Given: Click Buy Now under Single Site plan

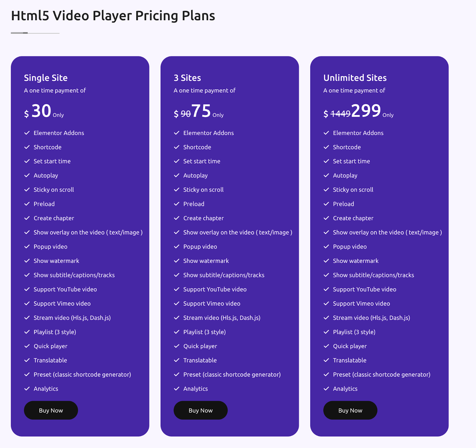Looking at the screenshot, I should (x=51, y=410).
